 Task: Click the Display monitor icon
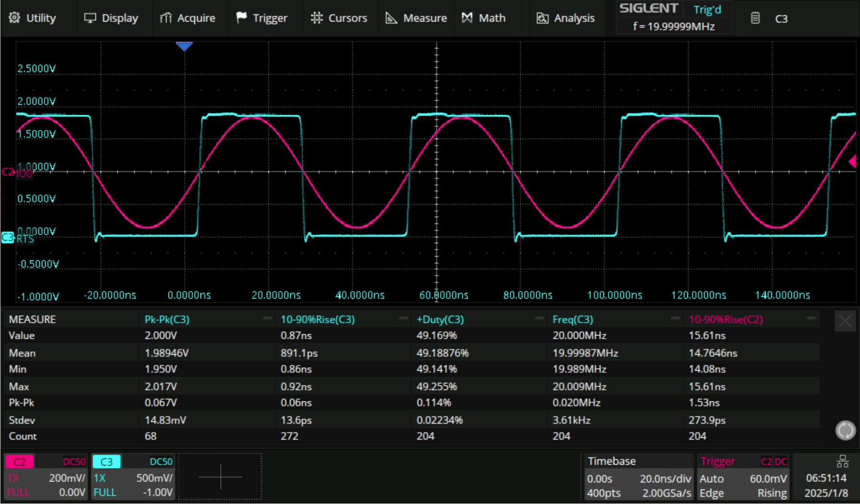coord(90,18)
